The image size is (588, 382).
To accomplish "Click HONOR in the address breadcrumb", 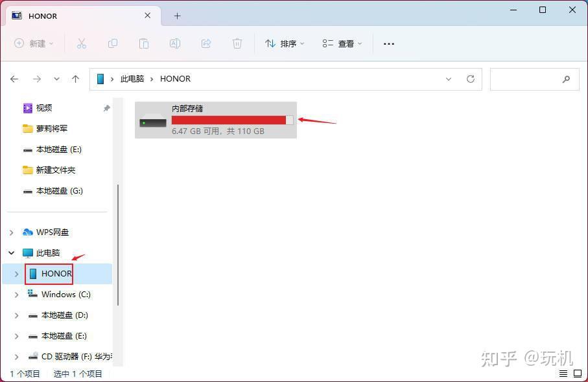I will coord(175,78).
